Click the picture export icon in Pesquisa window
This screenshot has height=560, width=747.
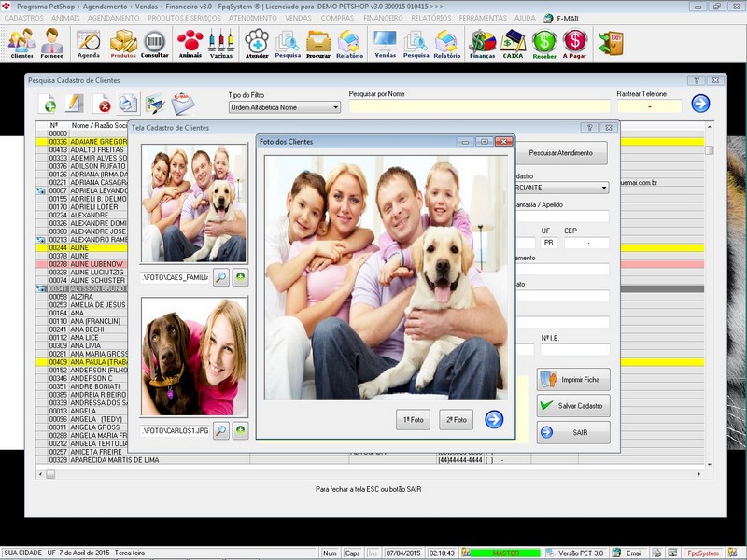coord(155,104)
